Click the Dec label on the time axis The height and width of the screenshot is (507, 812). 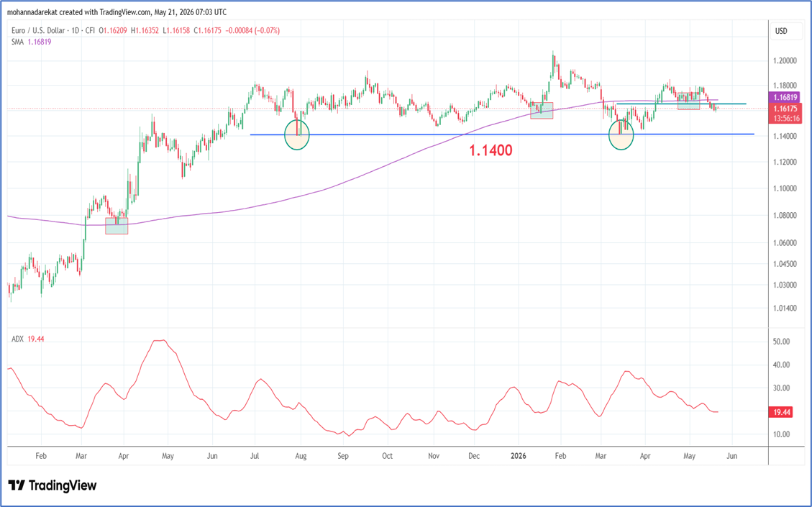click(474, 456)
